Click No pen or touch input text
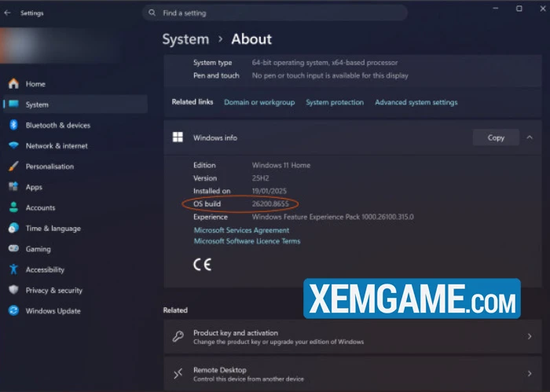The height and width of the screenshot is (392, 550). click(x=330, y=75)
